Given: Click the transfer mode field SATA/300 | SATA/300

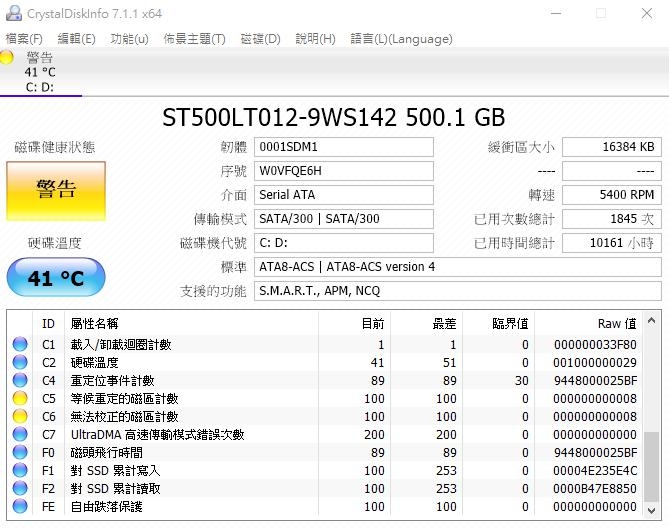Looking at the screenshot, I should pos(344,219).
